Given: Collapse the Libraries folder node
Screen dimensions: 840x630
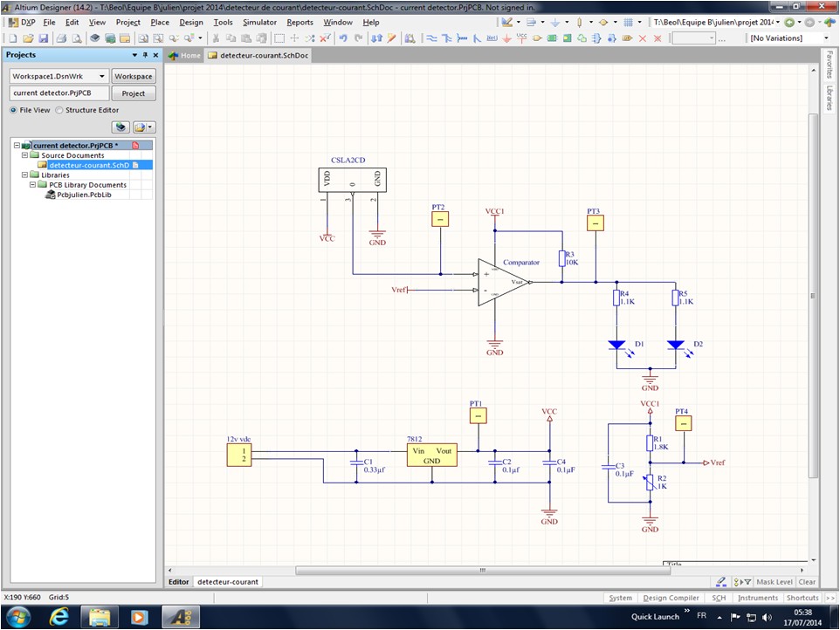Looking at the screenshot, I should [x=24, y=175].
